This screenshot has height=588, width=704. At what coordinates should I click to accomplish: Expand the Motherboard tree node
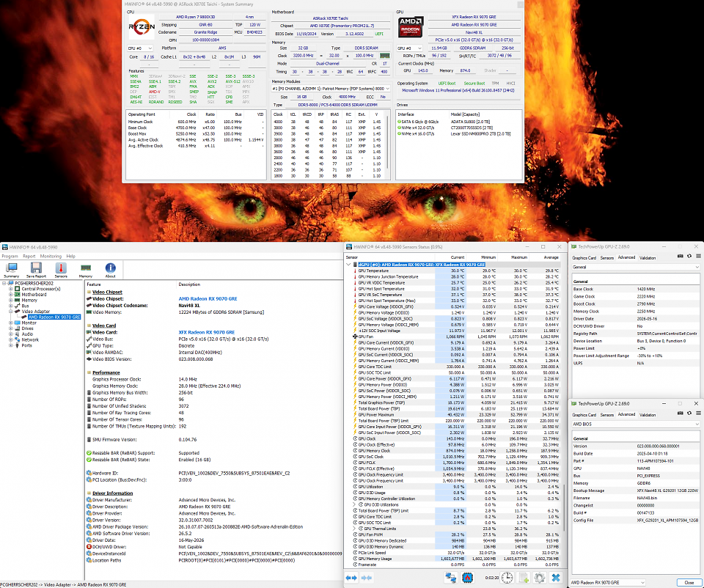[x=10, y=295]
